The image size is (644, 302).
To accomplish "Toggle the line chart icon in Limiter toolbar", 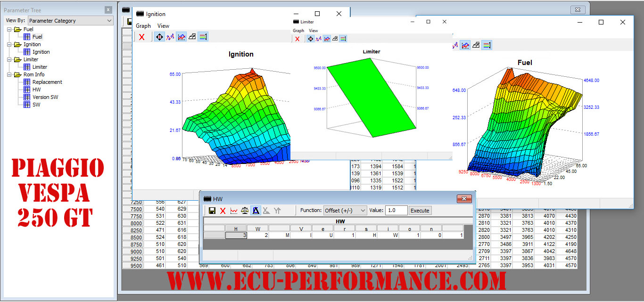I will [327, 39].
